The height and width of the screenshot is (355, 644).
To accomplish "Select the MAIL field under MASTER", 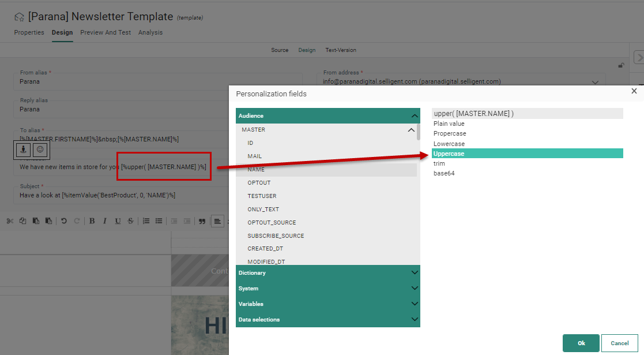I will (255, 156).
